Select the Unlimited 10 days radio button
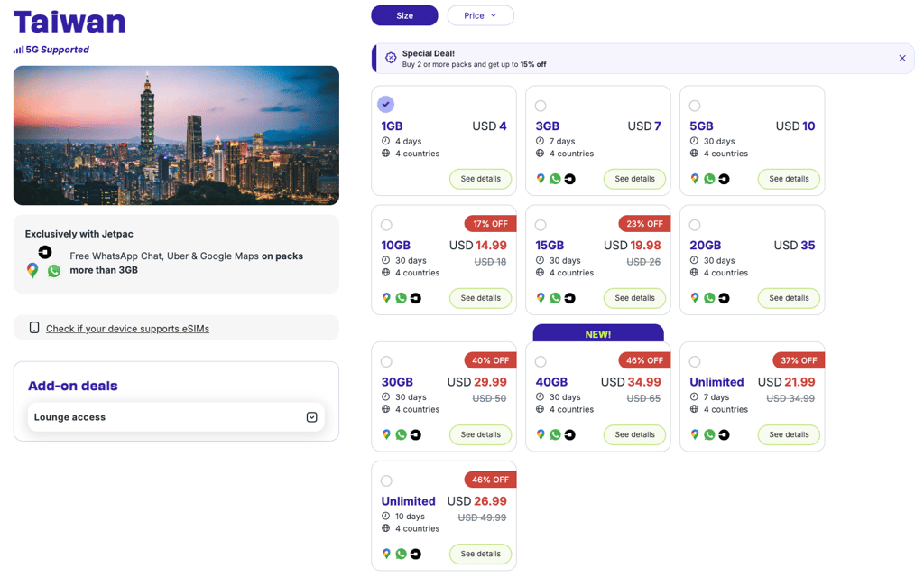Viewport: 924px width, 578px height. [386, 480]
